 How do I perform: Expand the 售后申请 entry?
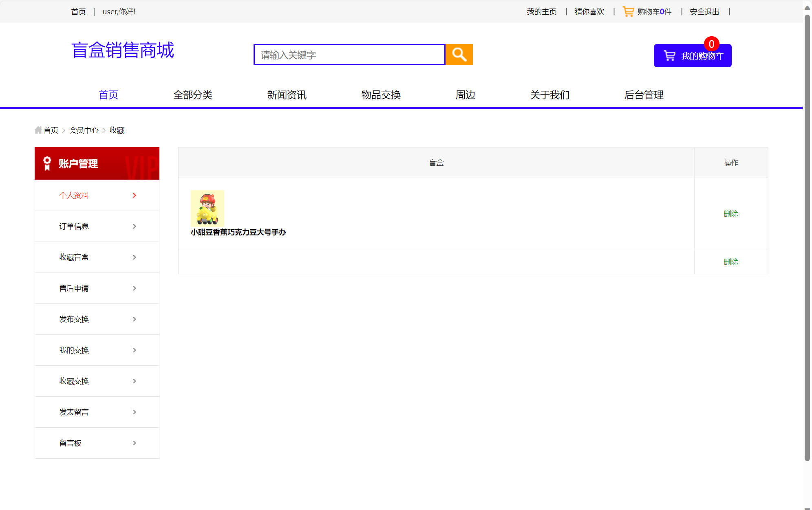coord(74,288)
